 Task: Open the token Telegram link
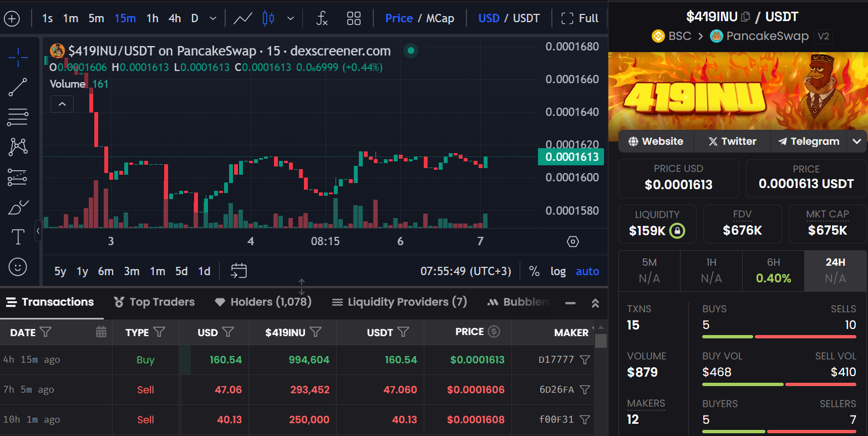809,141
